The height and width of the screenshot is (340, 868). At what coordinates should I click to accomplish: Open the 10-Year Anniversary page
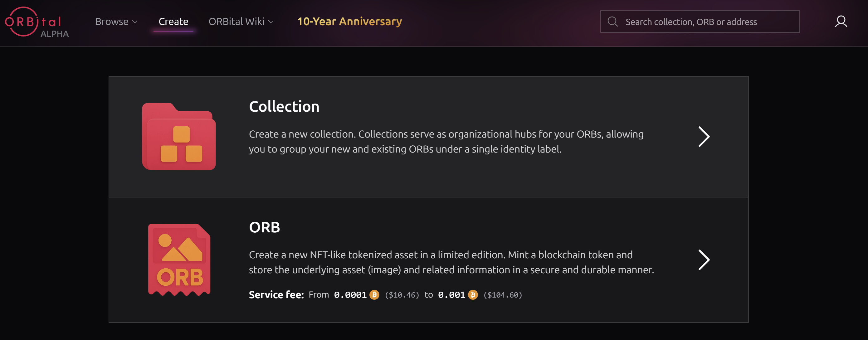pos(349,22)
